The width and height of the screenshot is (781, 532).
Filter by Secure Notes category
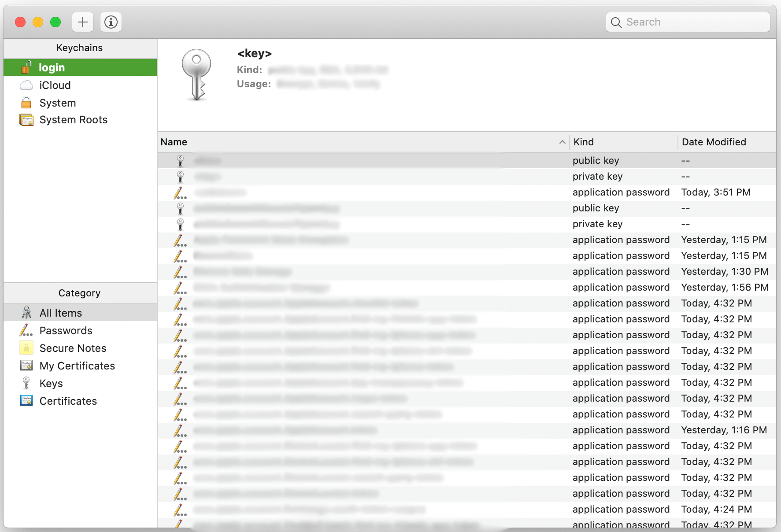[73, 348]
